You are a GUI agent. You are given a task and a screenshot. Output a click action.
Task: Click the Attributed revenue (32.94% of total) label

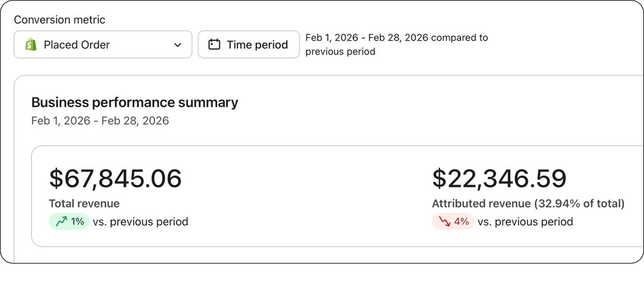click(x=528, y=204)
